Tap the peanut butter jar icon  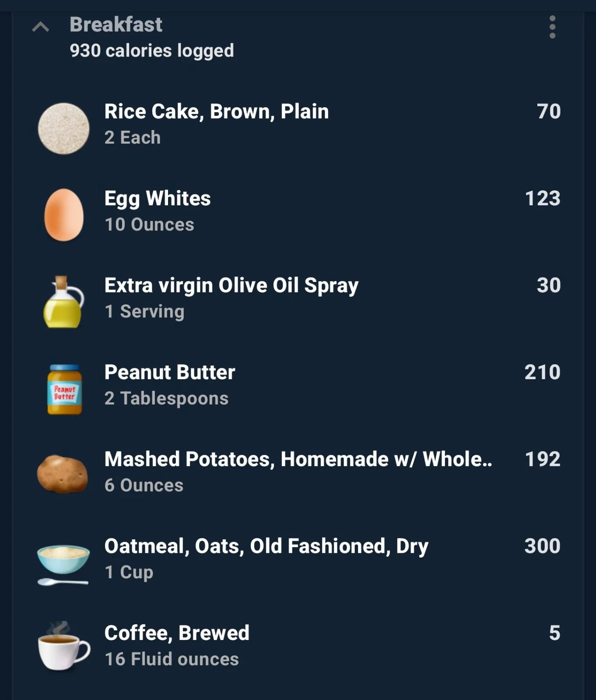click(x=64, y=389)
